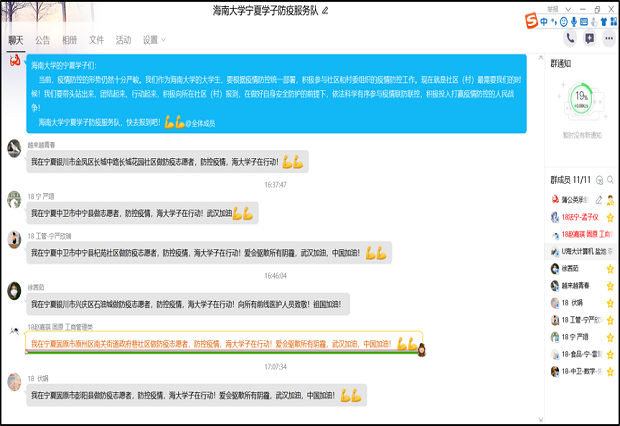
Task: Click the @全体成员 mention in announcement
Action: click(x=201, y=122)
